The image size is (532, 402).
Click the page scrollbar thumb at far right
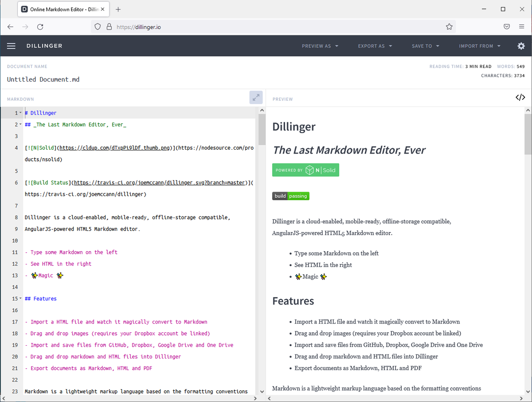[528, 134]
